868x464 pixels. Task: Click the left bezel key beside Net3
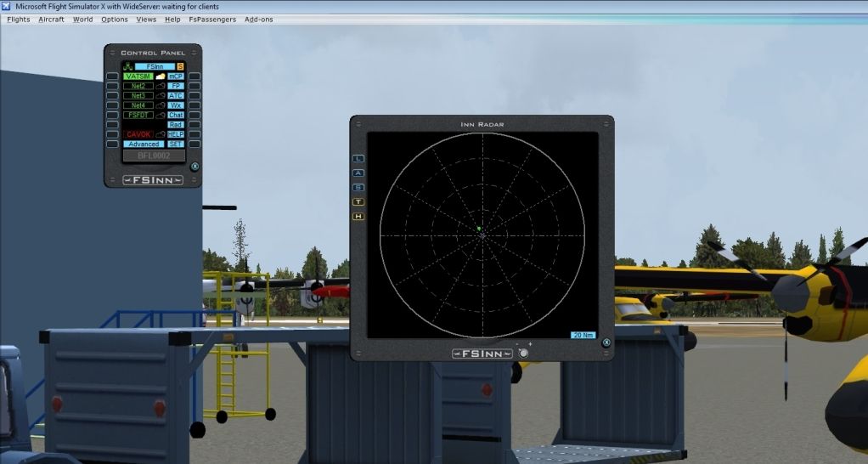112,95
